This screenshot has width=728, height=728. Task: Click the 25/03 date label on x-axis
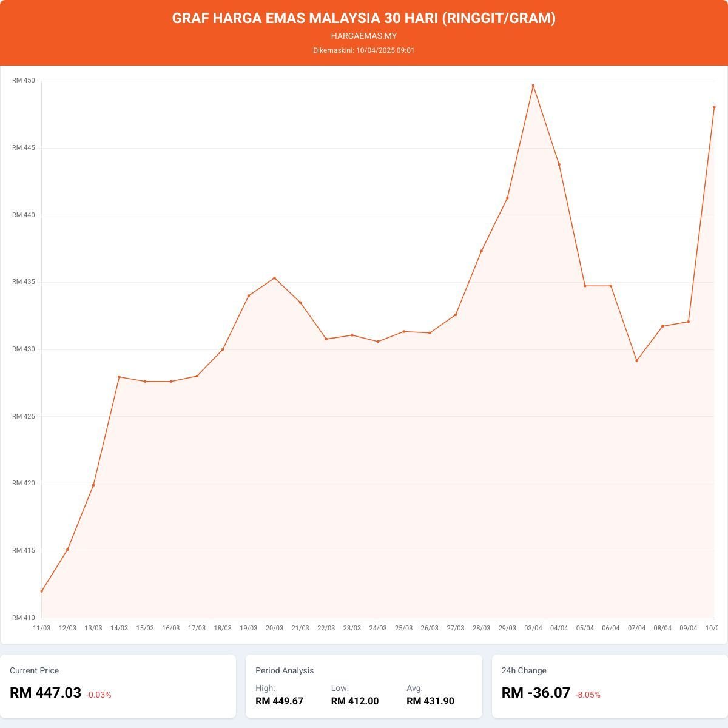click(x=403, y=628)
